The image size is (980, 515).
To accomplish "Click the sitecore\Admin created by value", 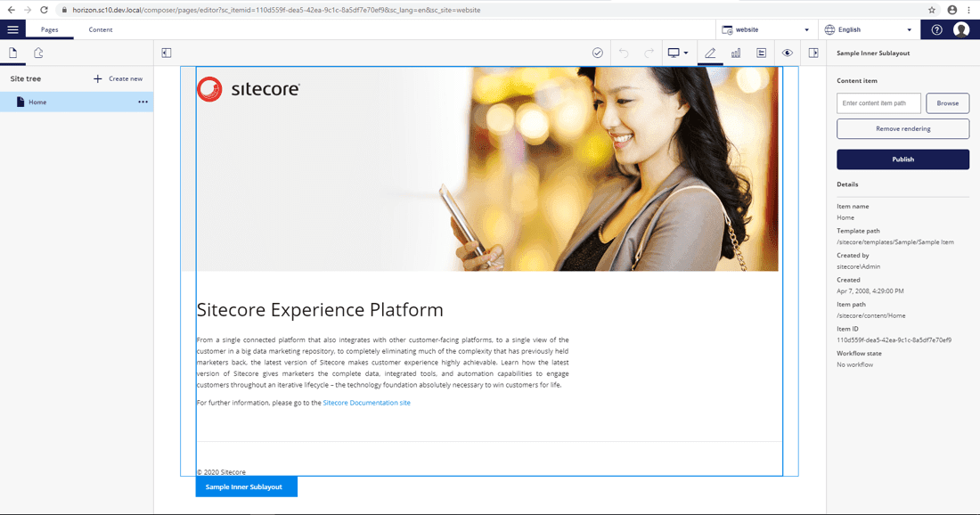I will 858,266.
